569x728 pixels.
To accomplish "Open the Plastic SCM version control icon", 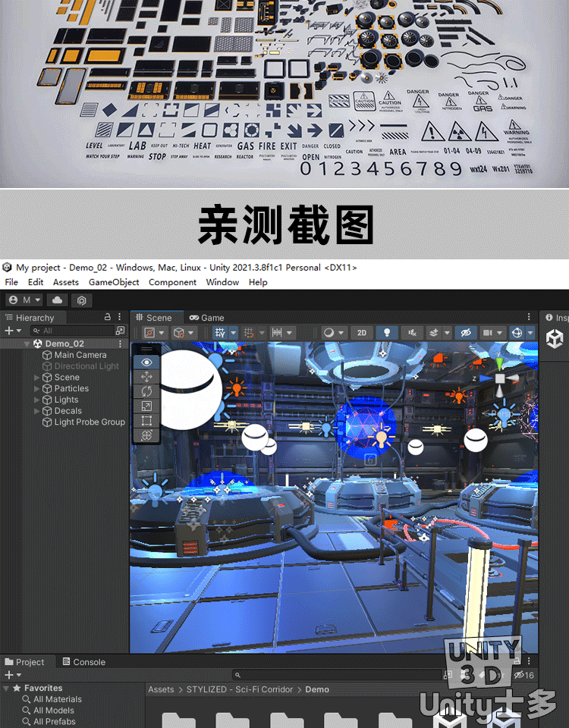I will point(82,300).
